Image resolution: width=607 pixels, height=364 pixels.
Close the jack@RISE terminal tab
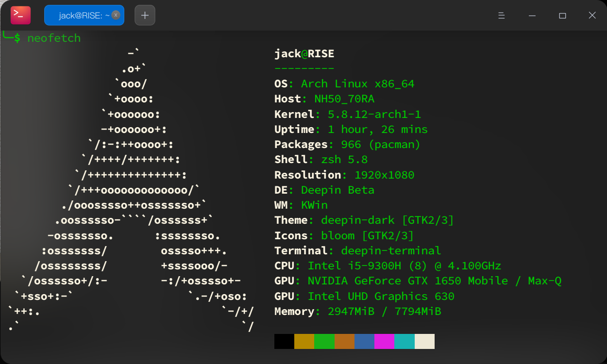click(x=116, y=15)
